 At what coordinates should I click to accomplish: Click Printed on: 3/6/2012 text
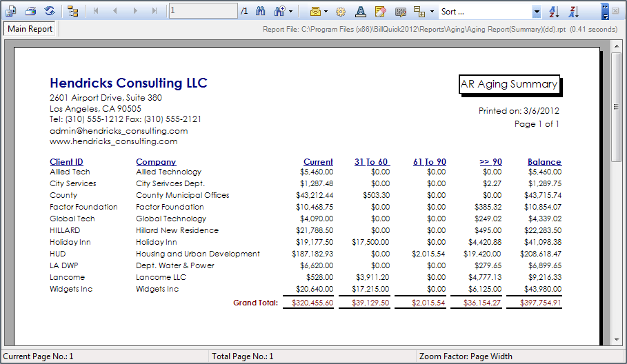[519, 111]
